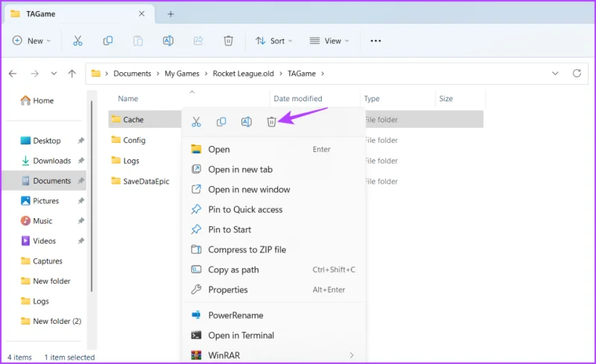This screenshot has width=596, height=364.
Task: Click the Copy icon in the context menu
Action: tap(221, 121)
